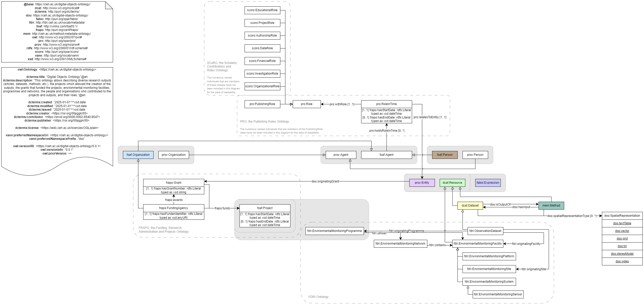Viewport: 644px width, 305px height.
Task: Select the blue foaf:Organization class box
Action: pyautogui.click(x=138, y=155)
